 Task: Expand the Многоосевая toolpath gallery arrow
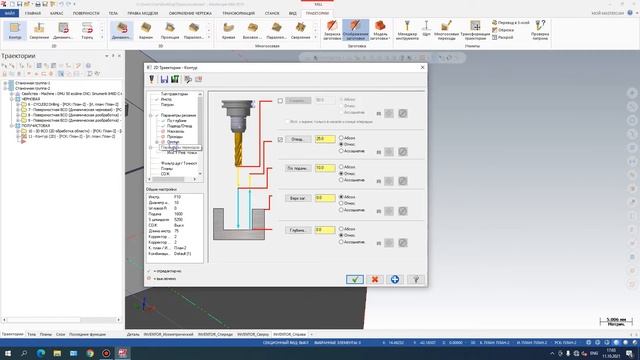click(x=315, y=38)
